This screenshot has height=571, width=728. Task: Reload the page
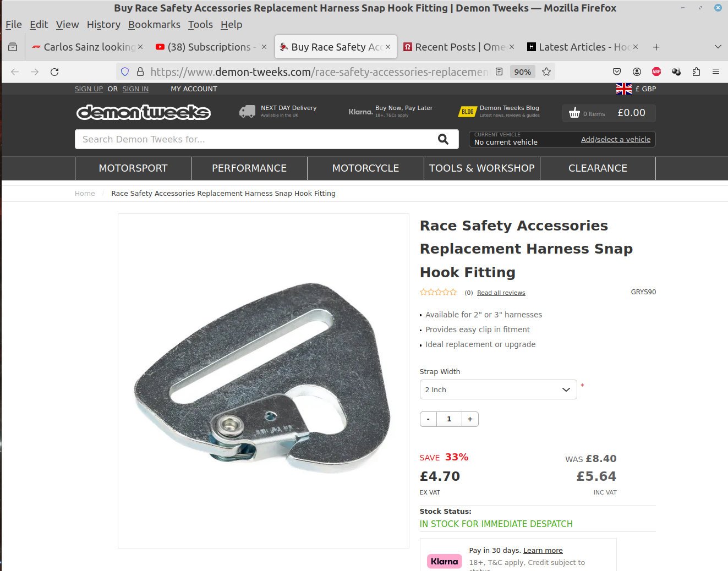point(54,72)
